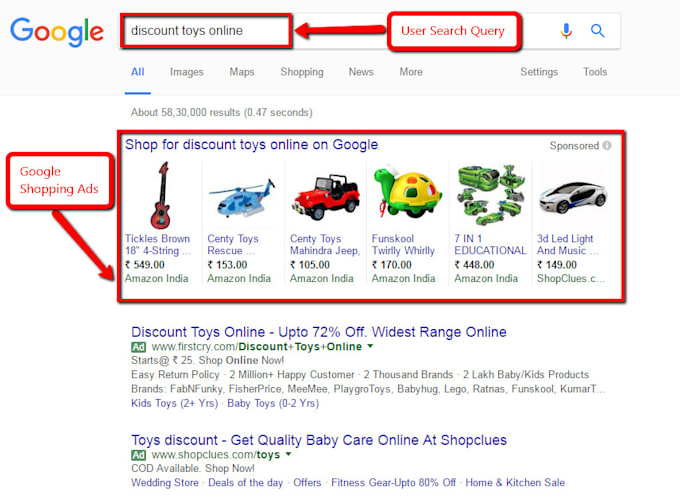Click the ₹ 170.00 price
680x499 pixels.
[392, 264]
